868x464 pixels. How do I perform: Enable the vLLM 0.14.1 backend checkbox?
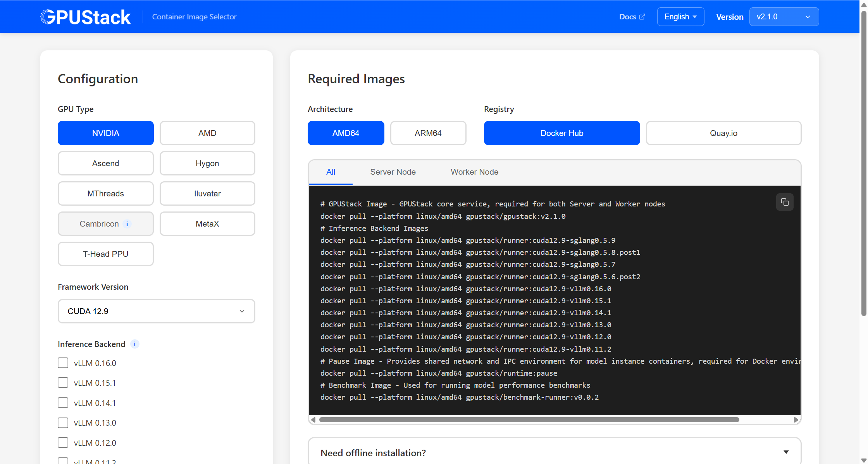point(63,403)
